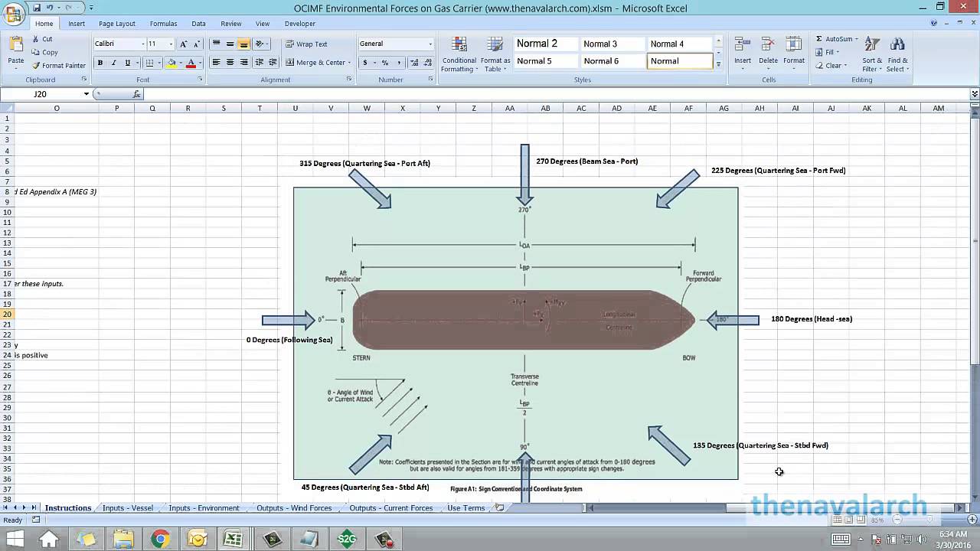Expand the cell styles gallery
Screen dimensions: 980x551
point(718,65)
